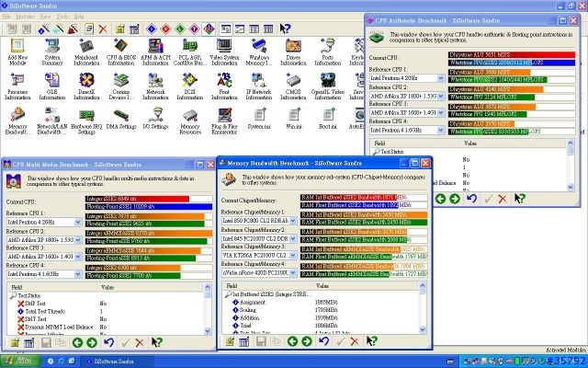The width and height of the screenshot is (588, 368).
Task: Open the Network/LAN Bandwidth module
Action: 52,121
